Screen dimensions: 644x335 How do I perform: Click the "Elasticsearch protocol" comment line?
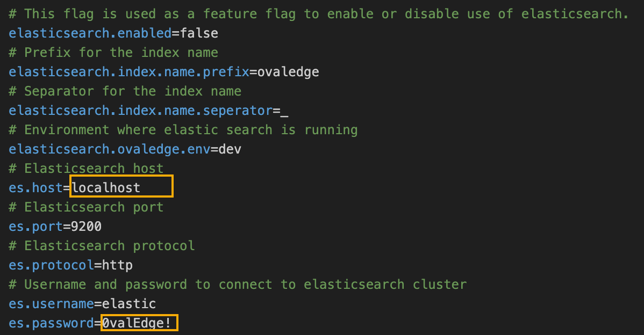[x=102, y=246]
